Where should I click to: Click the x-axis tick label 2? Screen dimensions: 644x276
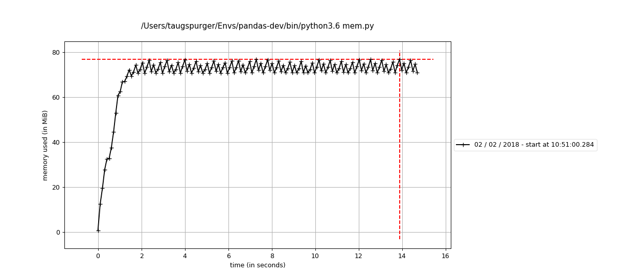142,256
